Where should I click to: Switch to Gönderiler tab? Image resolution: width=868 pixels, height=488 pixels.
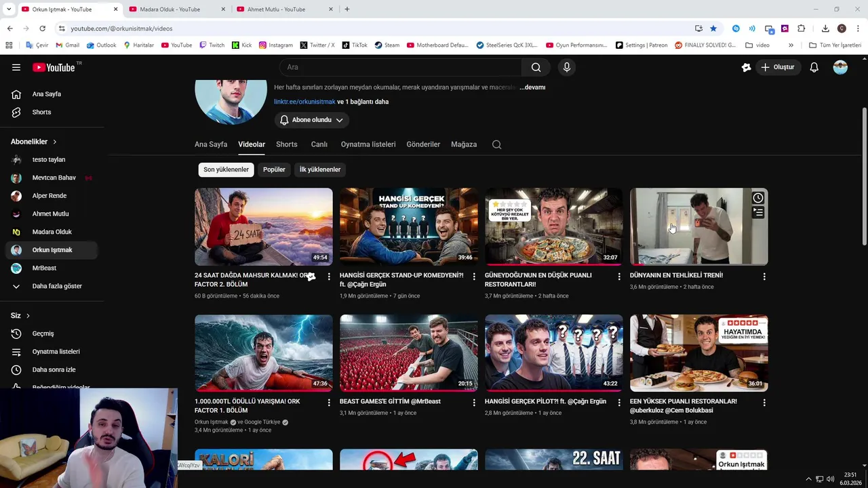click(x=423, y=144)
